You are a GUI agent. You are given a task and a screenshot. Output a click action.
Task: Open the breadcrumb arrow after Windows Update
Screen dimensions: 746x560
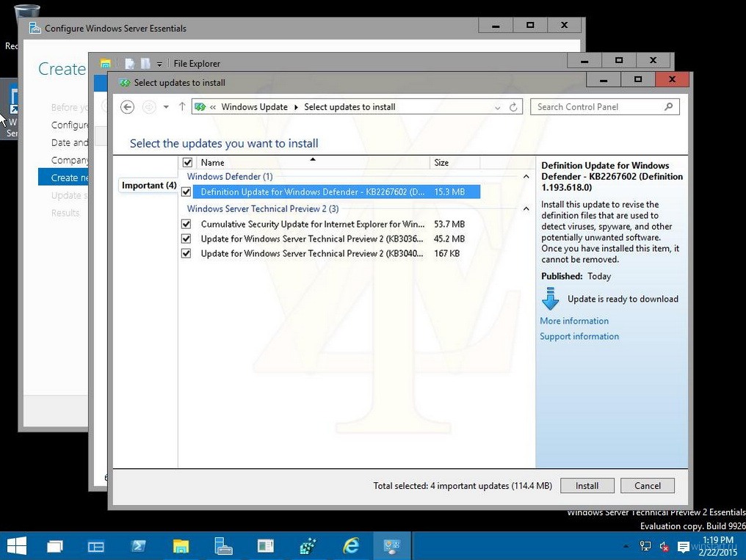(x=296, y=107)
